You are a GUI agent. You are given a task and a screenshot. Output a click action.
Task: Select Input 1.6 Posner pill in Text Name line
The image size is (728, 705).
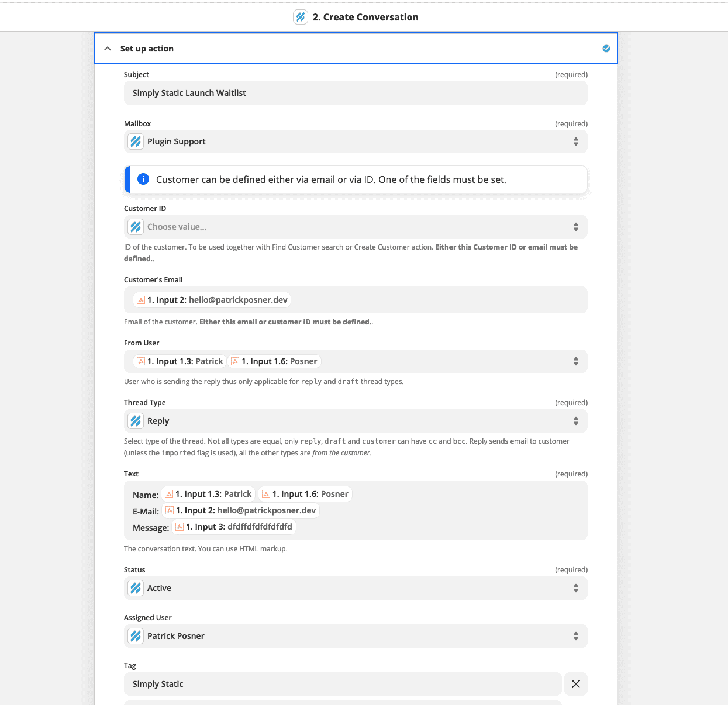305,494
